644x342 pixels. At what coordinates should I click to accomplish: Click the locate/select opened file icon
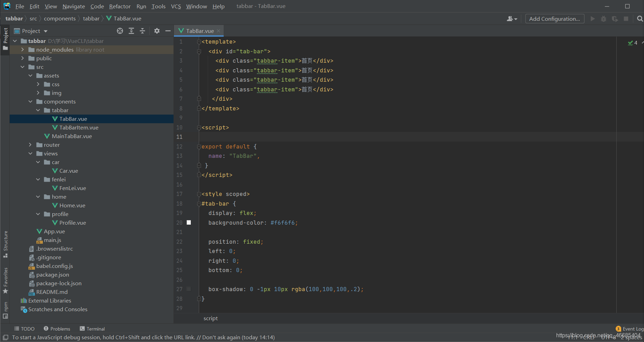point(120,31)
